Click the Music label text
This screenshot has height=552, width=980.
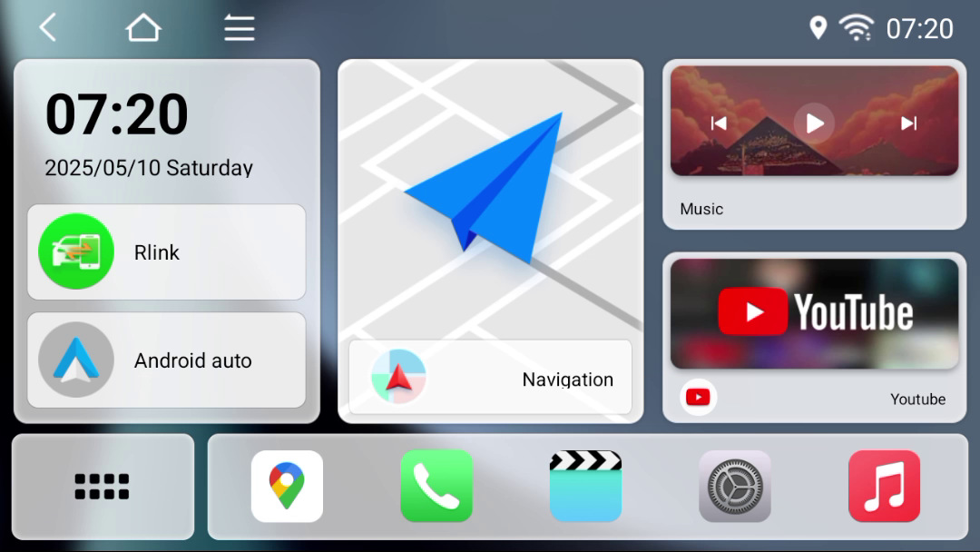click(701, 209)
